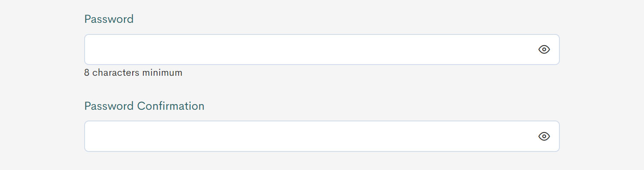Toggle the Password field's visibility eye
Image resolution: width=644 pixels, height=170 pixels.
(x=544, y=49)
